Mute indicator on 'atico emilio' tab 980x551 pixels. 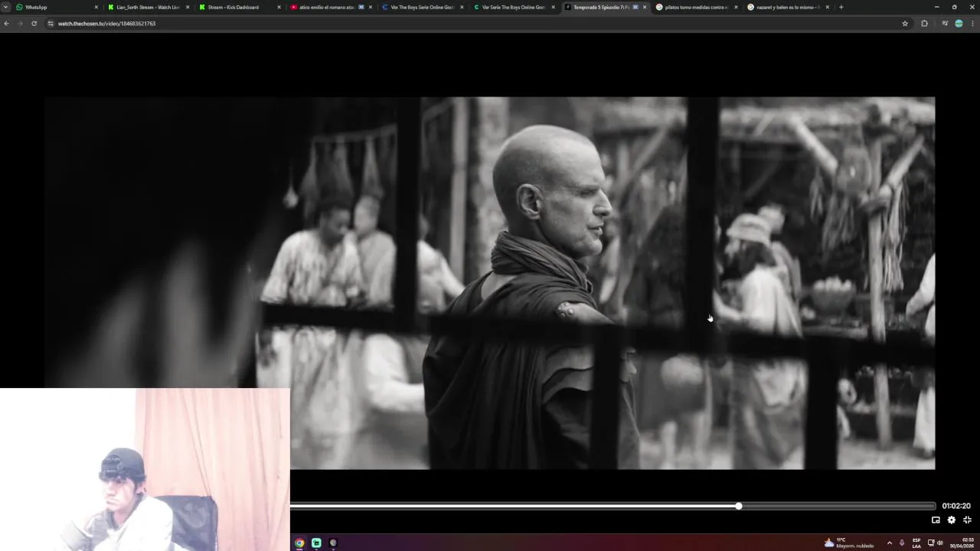[361, 7]
